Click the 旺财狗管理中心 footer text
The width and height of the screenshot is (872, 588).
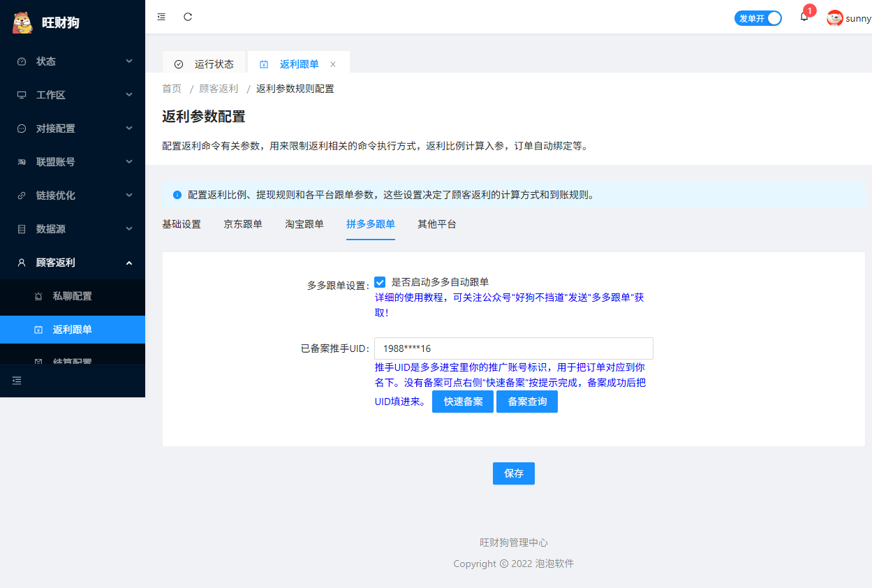coord(514,543)
